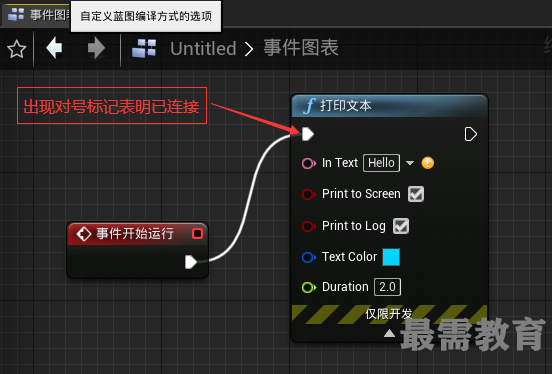Screen dimensions: 552x374
Task: Click the In Text pink input pin
Action: (x=309, y=163)
